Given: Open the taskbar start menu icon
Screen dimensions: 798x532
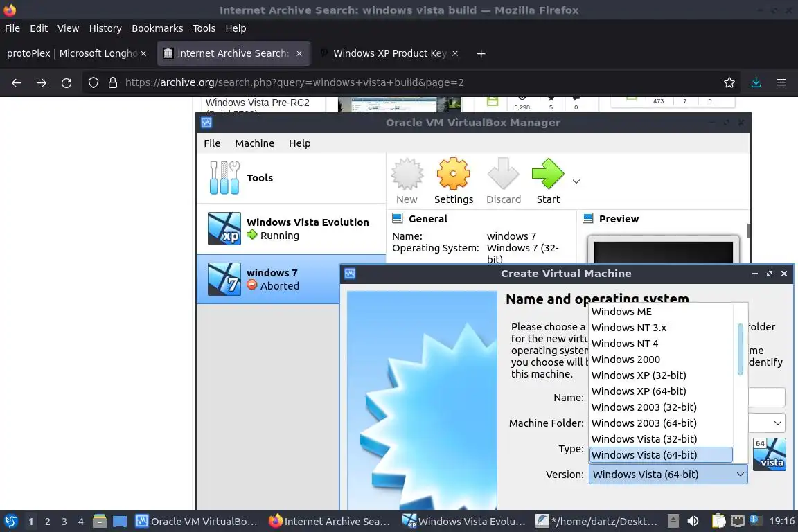Looking at the screenshot, I should [x=10, y=522].
